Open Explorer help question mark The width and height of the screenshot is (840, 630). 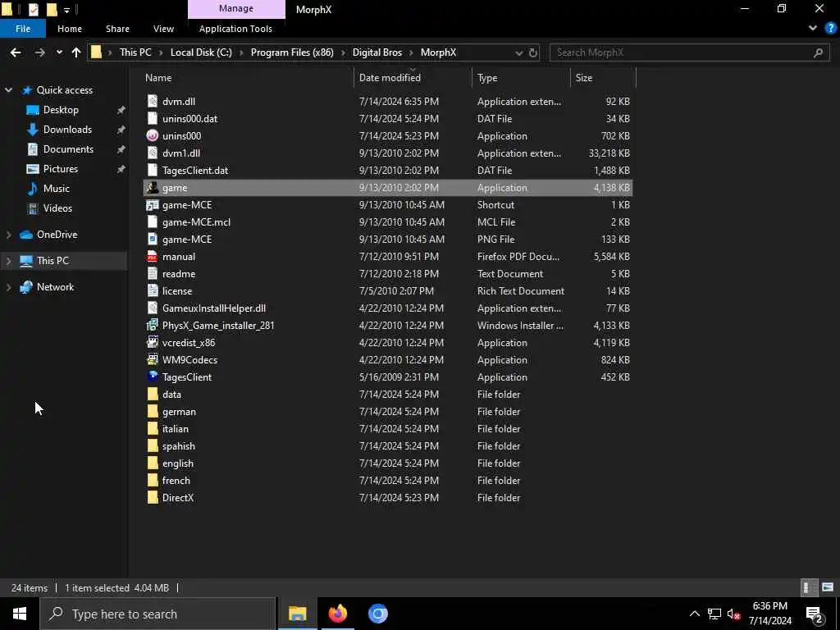[830, 29]
